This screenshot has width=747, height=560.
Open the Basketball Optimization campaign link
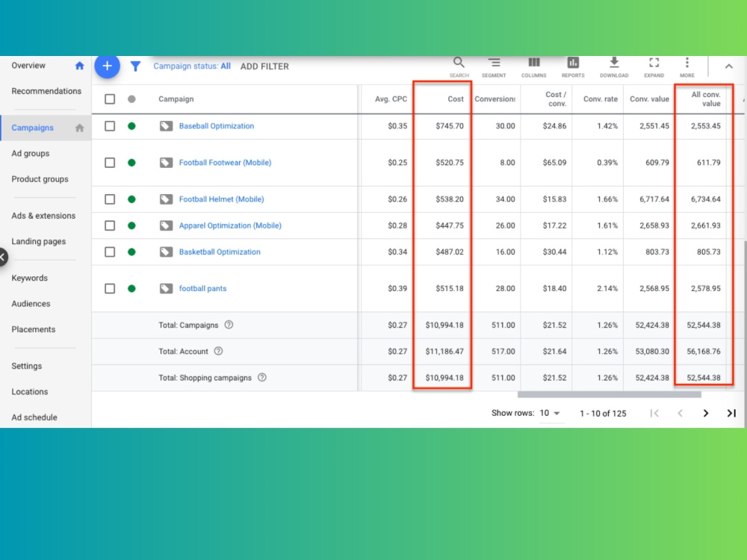click(x=220, y=252)
